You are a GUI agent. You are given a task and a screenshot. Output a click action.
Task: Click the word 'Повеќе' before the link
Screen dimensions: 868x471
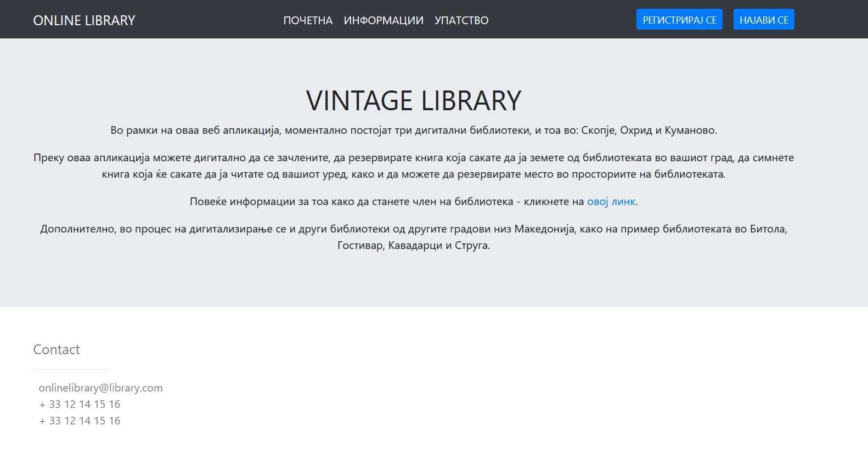coord(208,201)
